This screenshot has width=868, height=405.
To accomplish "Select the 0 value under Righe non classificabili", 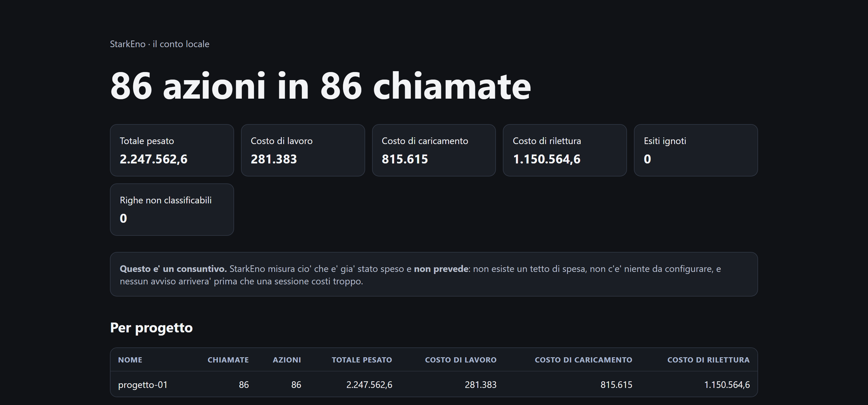I will tap(123, 218).
